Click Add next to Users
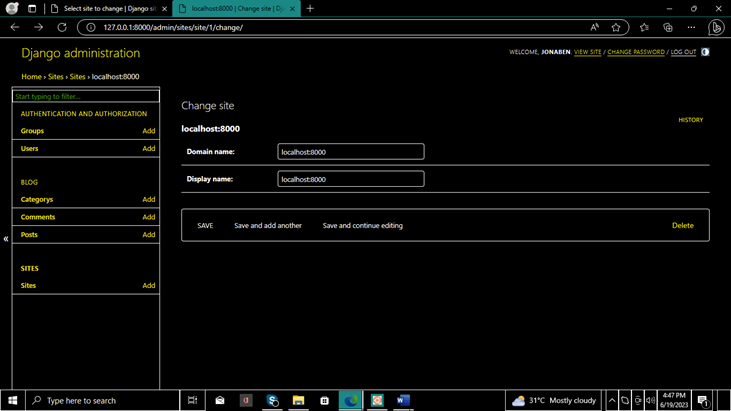 (x=149, y=149)
